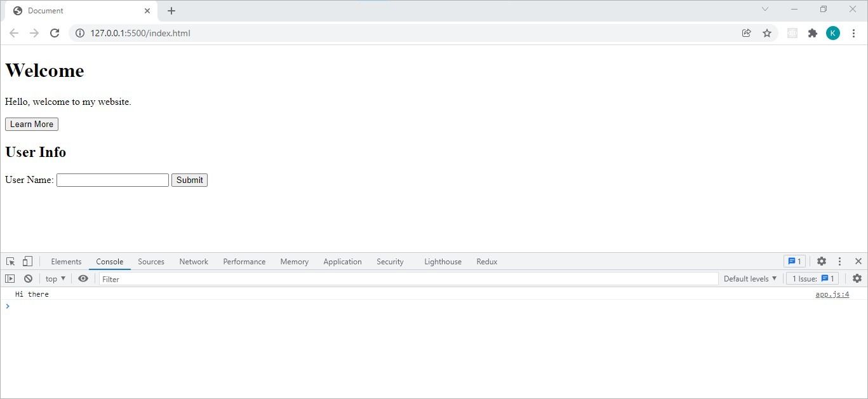Open the app.js:4 source link

point(832,294)
